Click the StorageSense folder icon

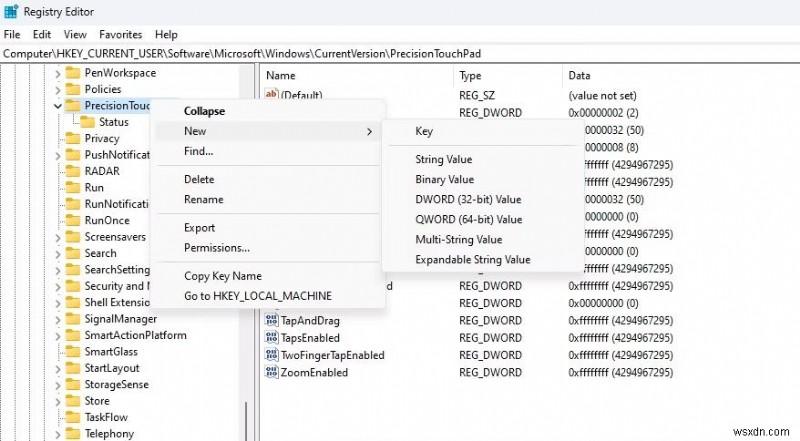coord(73,384)
